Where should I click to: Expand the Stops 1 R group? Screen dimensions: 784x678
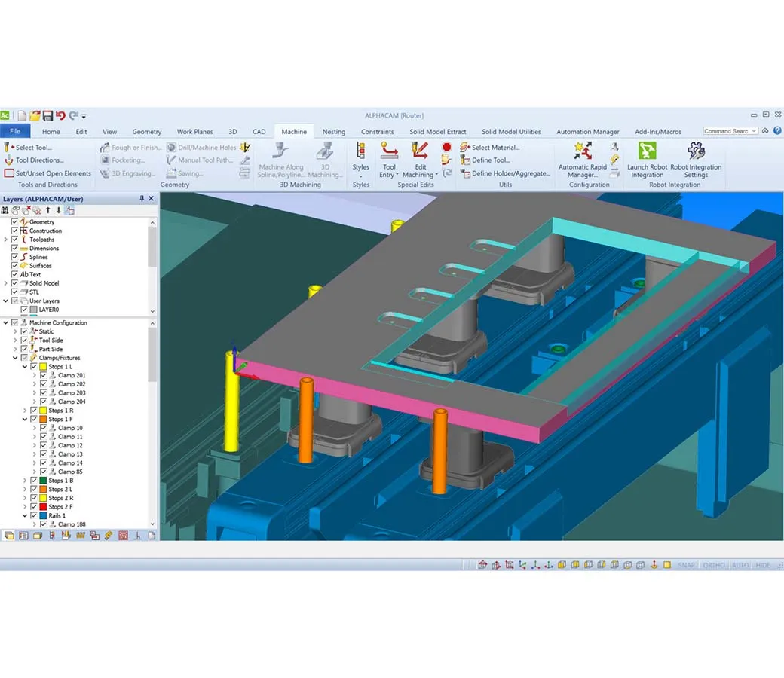[24, 411]
